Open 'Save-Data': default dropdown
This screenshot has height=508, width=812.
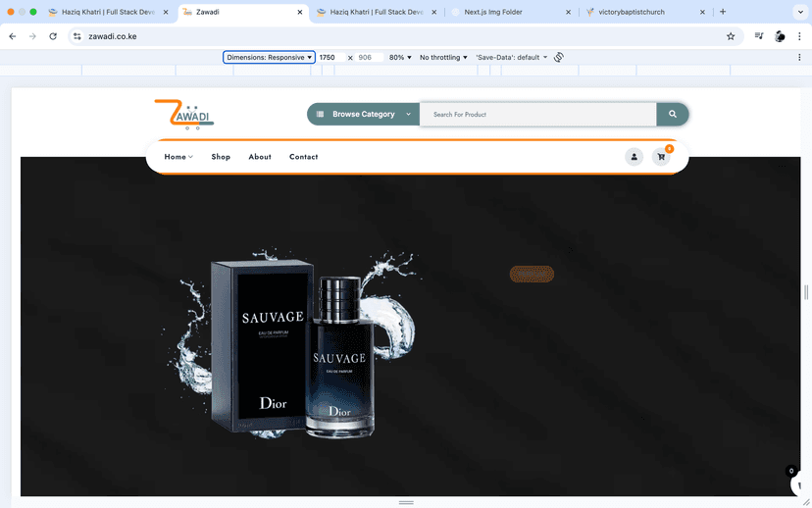[x=512, y=57]
